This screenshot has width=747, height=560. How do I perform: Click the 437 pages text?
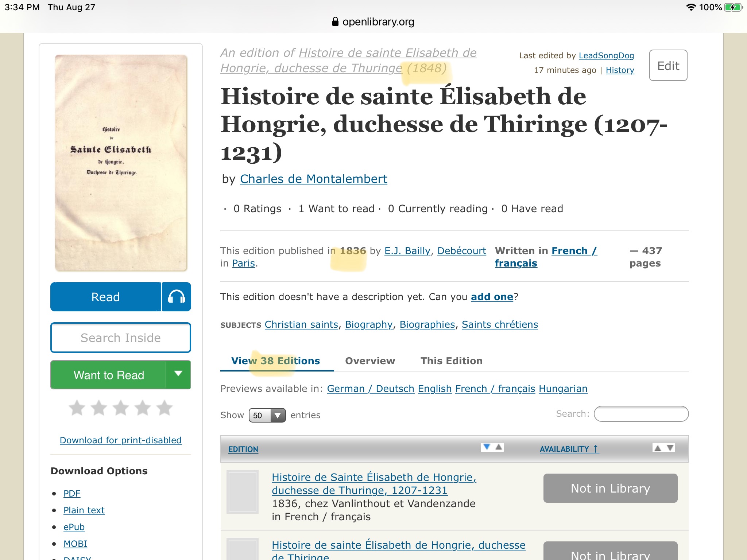click(646, 257)
